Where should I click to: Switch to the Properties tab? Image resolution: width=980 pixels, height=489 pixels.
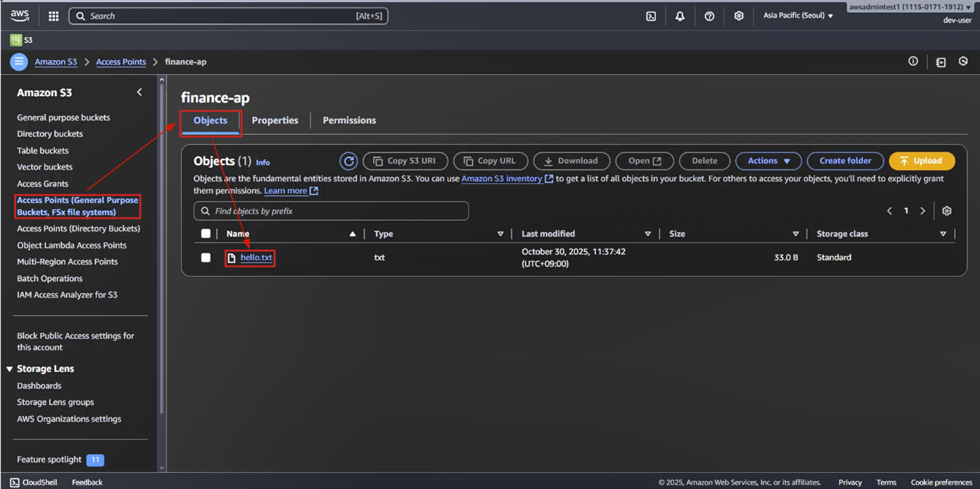tap(275, 121)
